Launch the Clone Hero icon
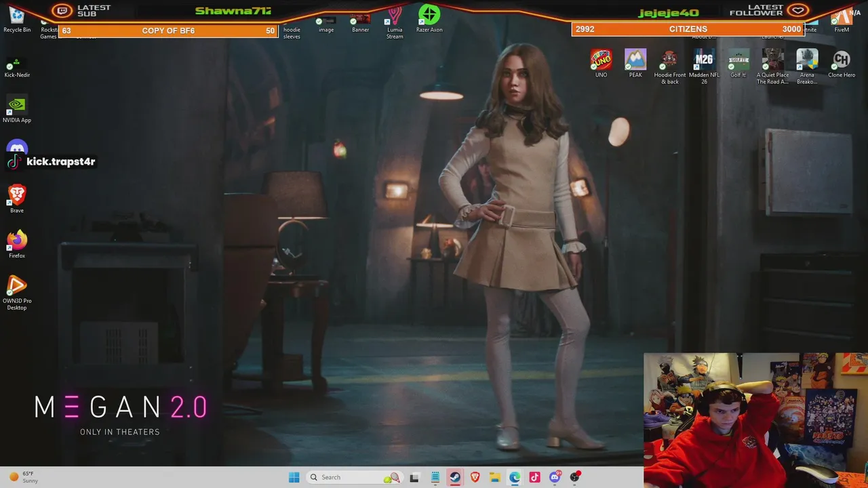 pos(842,64)
